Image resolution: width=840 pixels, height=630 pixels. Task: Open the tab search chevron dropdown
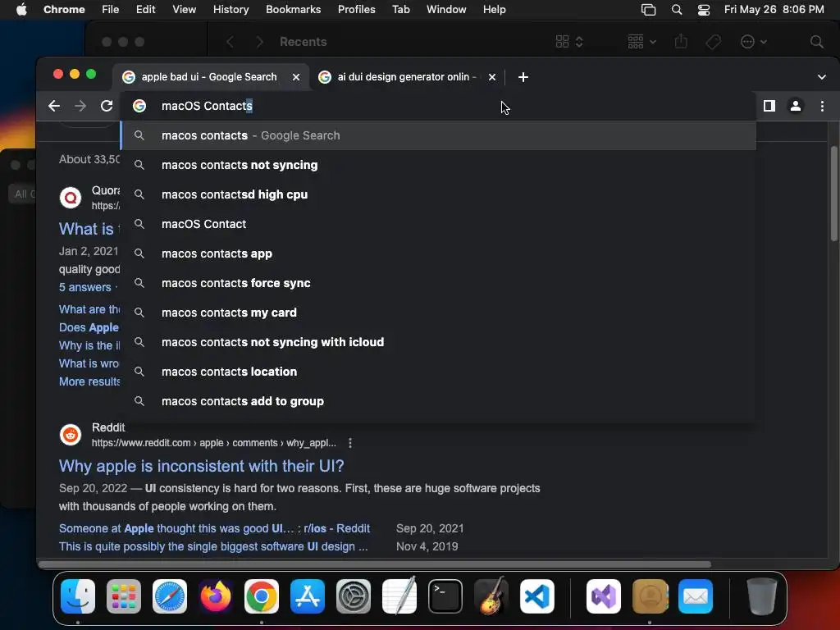[x=821, y=77]
